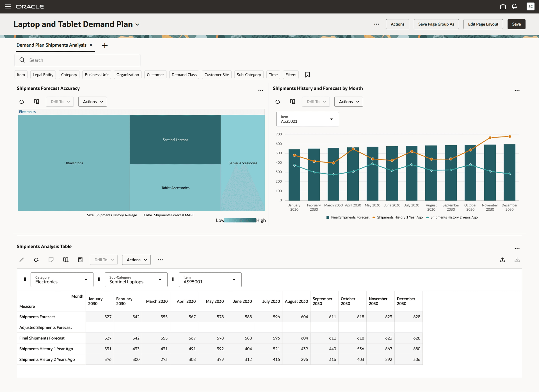Screen dimensions: 539x392
Task: Click the Save Page Group As button
Action: [436, 24]
